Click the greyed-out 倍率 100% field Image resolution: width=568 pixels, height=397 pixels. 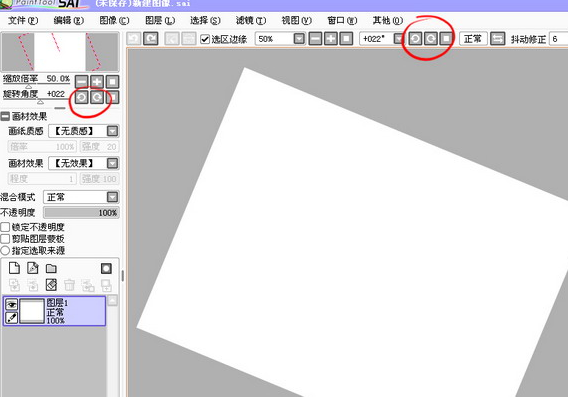(42, 147)
